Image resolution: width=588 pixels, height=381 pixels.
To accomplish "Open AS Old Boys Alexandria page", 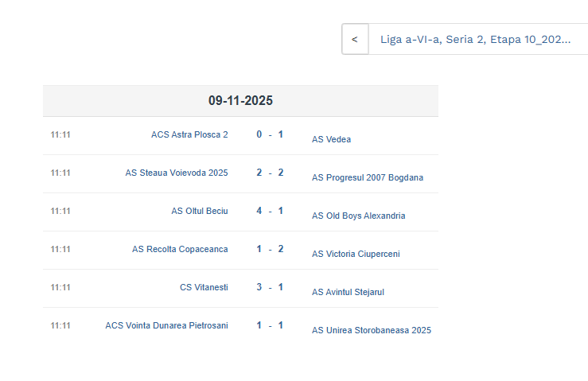I will pyautogui.click(x=358, y=216).
